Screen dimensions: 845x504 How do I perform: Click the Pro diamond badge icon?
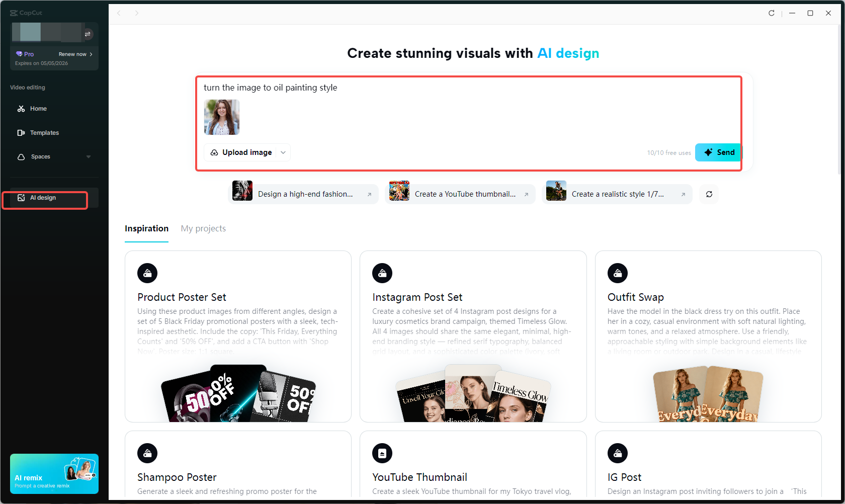click(19, 54)
